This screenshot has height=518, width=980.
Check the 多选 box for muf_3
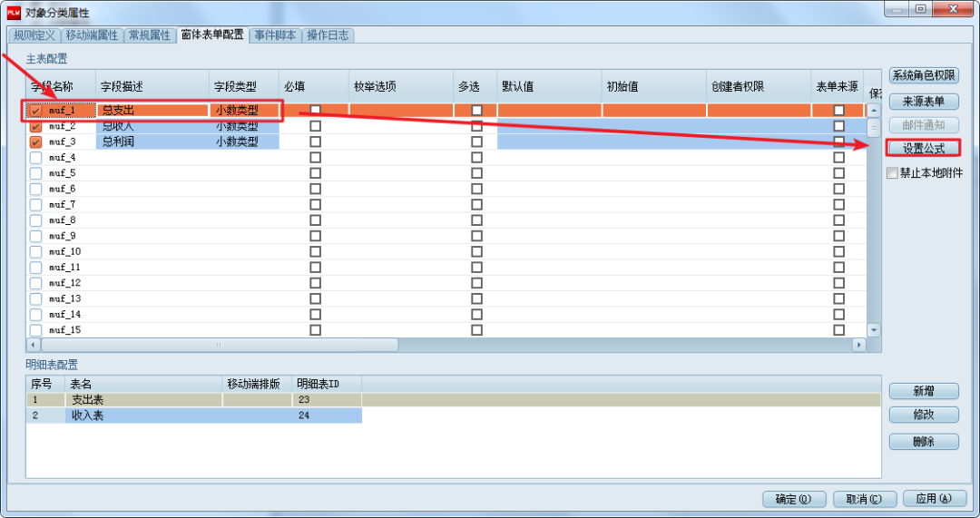pyautogui.click(x=476, y=142)
